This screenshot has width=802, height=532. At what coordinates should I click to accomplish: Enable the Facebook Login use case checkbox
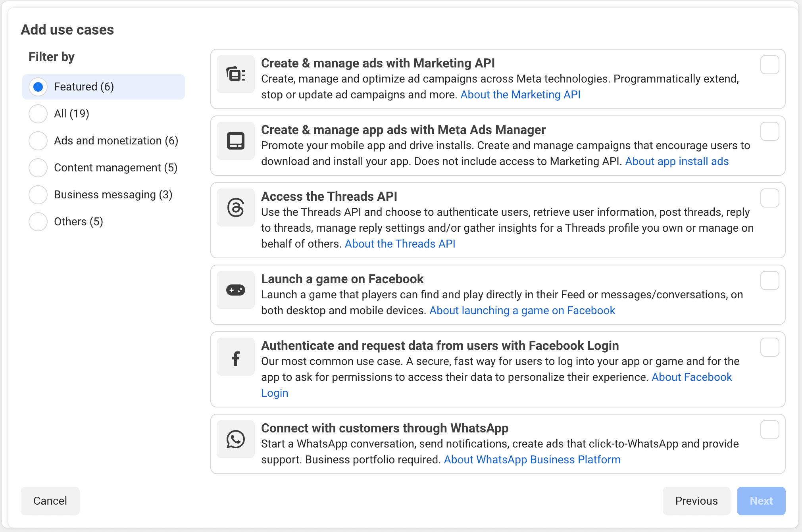point(769,348)
